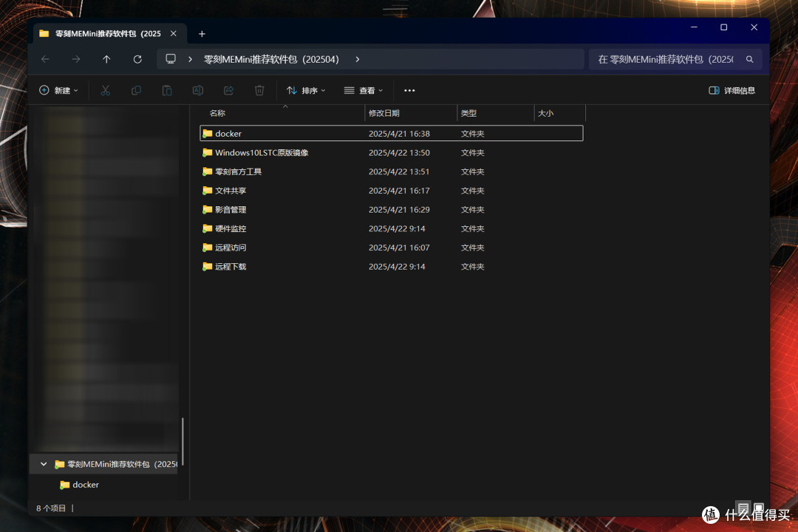This screenshot has height=532, width=798.
Task: Select the 零刻MEMini推荐软件包 tab
Action: [x=108, y=33]
